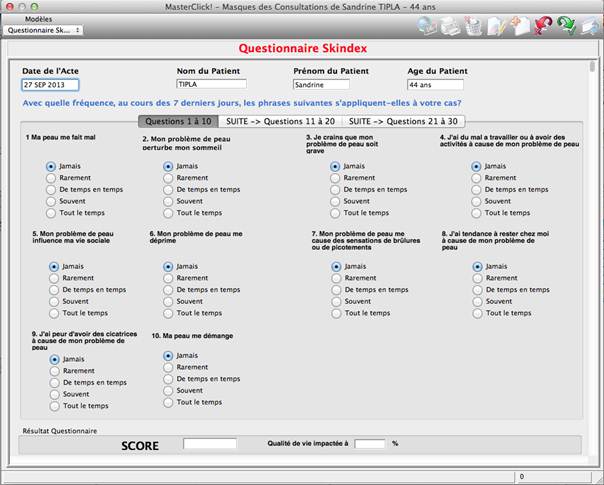Image resolution: width=604 pixels, height=485 pixels.
Task: Click the Qualité de vie impactée percentage field
Action: (370, 443)
